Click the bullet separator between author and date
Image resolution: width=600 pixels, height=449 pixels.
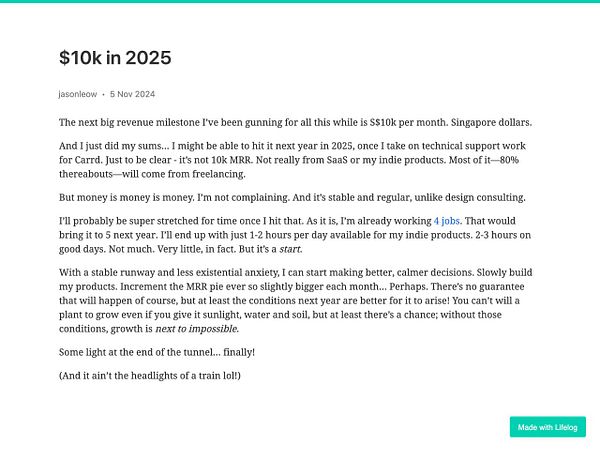coord(103,95)
